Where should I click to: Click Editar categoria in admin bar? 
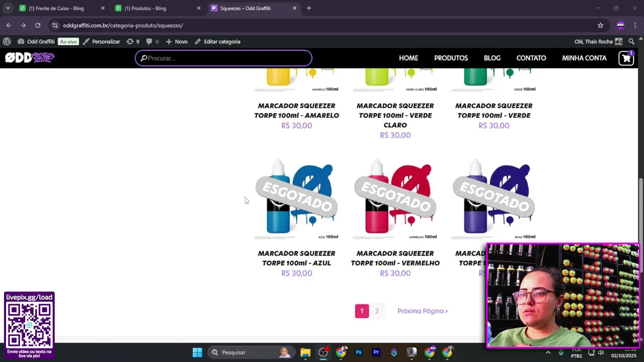tap(217, 42)
